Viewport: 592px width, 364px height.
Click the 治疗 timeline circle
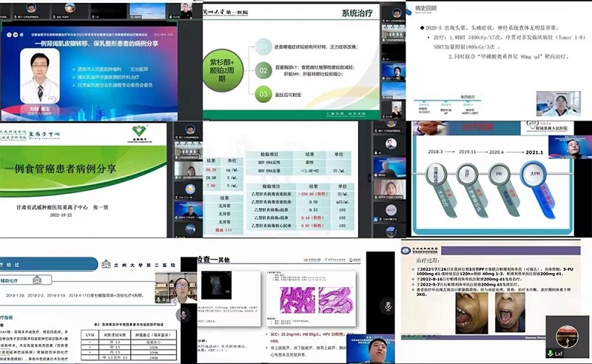point(468,175)
